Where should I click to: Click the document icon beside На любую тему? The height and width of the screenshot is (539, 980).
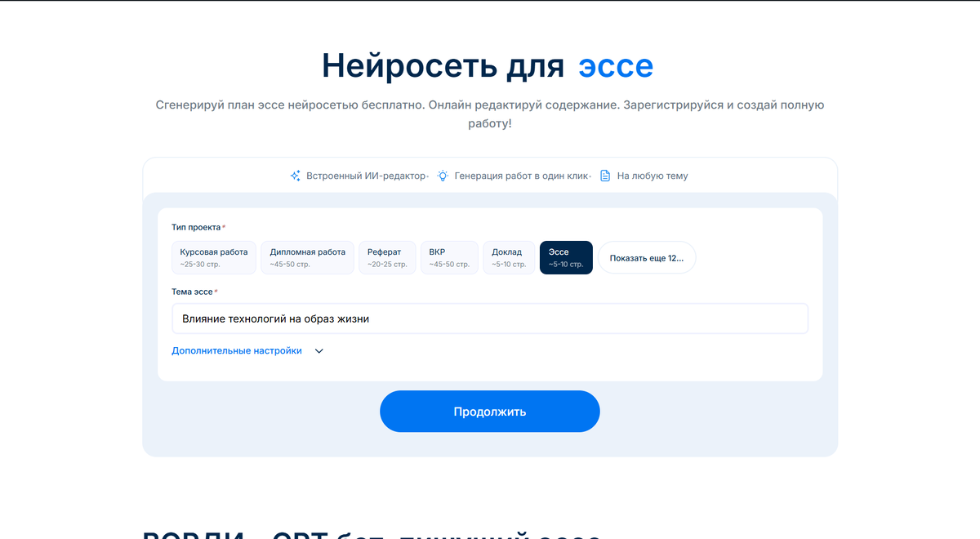tap(604, 175)
